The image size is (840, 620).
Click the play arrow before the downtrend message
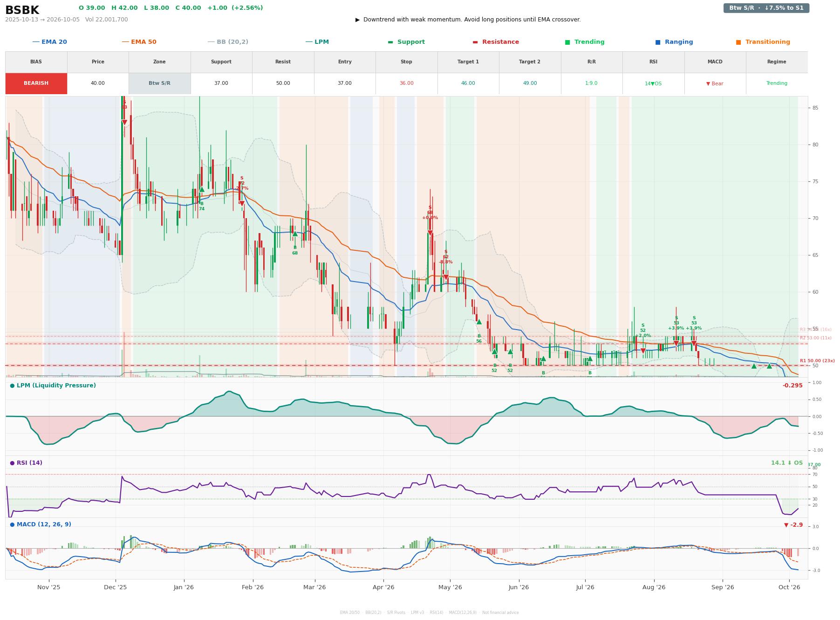tap(357, 20)
